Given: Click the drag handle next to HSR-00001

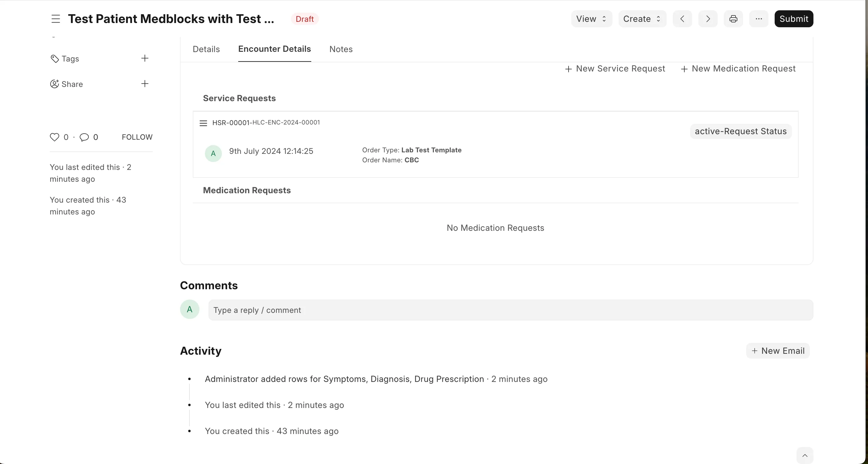Looking at the screenshot, I should 203,123.
